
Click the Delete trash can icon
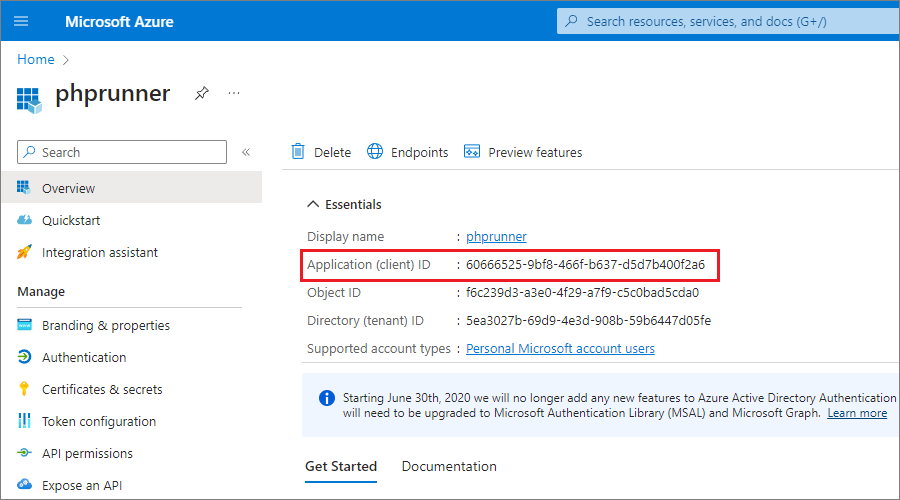click(x=298, y=151)
